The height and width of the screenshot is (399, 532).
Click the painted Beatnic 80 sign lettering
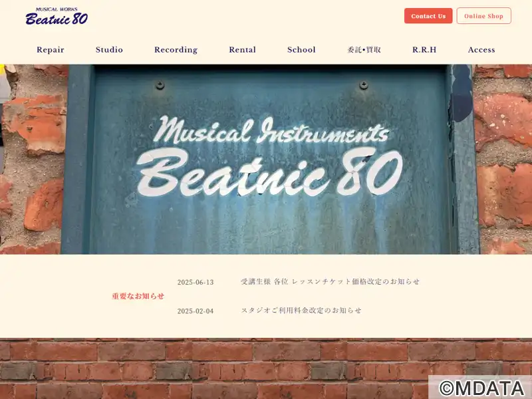(269, 172)
